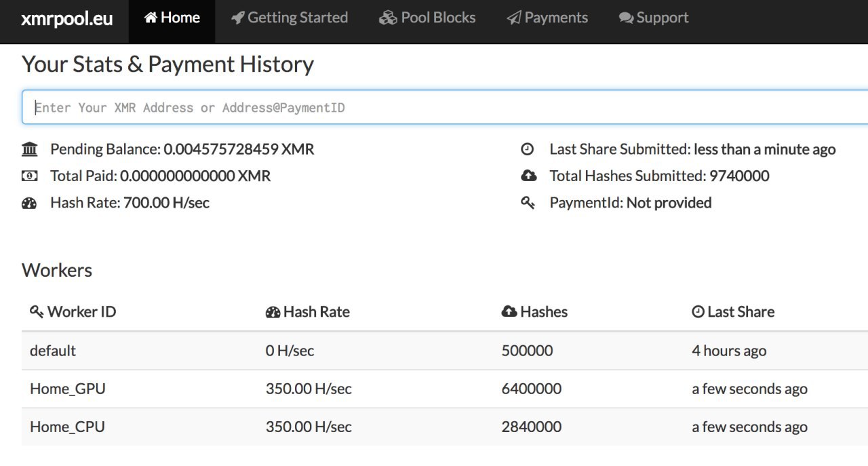This screenshot has width=868, height=466.
Task: Click the 500000 hashes cell
Action: pyautogui.click(x=527, y=351)
